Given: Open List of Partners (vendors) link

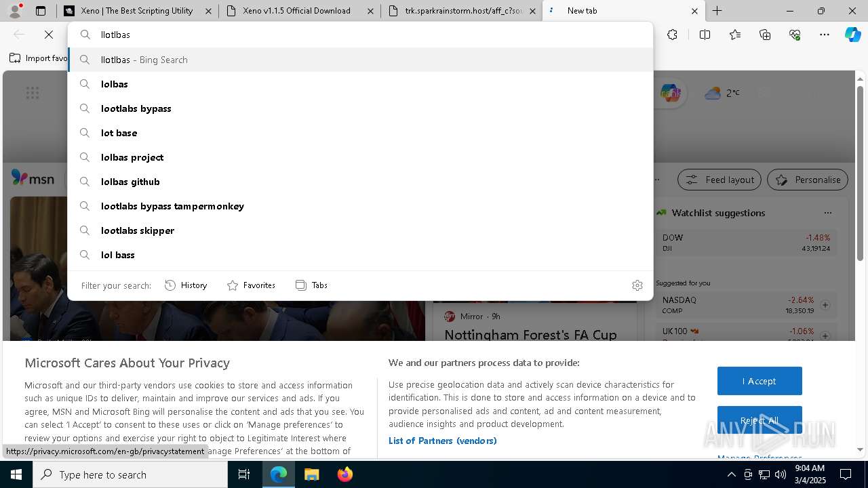Looking at the screenshot, I should (x=442, y=441).
